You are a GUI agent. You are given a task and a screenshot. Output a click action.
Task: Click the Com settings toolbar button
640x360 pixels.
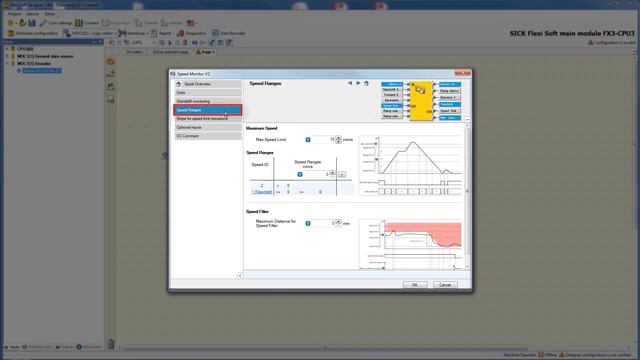pyautogui.click(x=56, y=23)
